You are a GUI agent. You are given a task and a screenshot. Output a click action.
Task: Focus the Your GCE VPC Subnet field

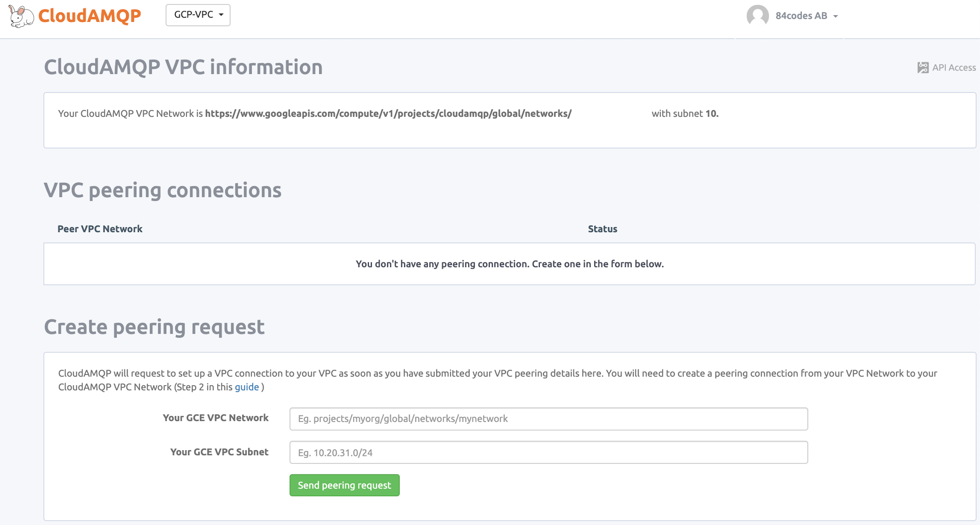(x=548, y=452)
